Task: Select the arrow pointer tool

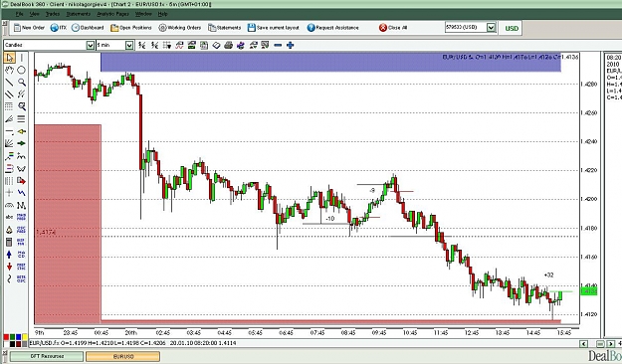Action: (9, 58)
